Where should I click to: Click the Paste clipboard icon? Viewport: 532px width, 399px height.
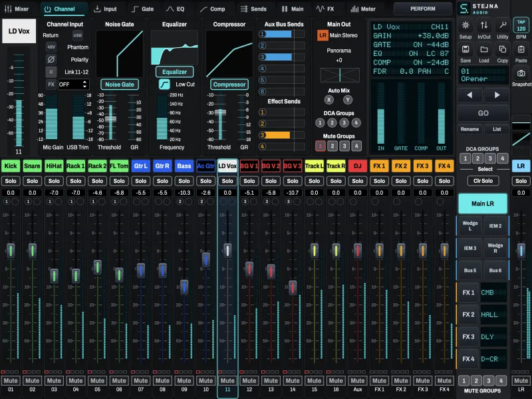(521, 49)
